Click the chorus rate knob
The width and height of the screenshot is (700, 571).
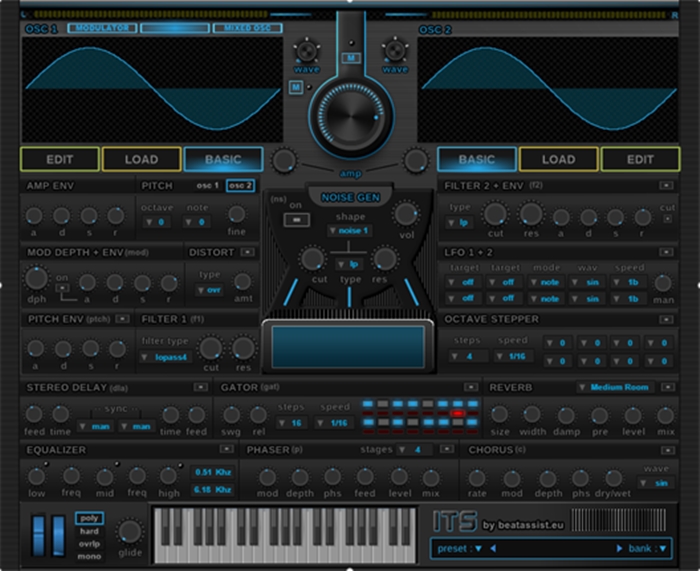[x=477, y=477]
